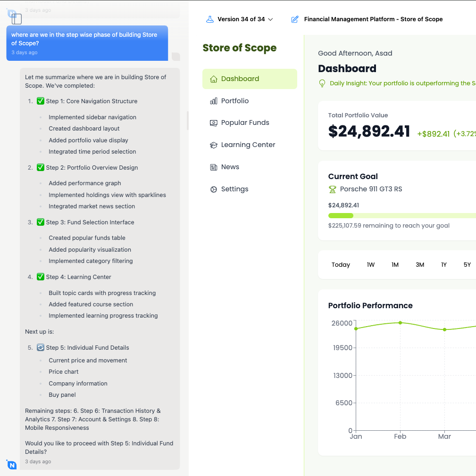This screenshot has height=476, width=476.
Task: Select the Today time period
Action: tap(341, 265)
